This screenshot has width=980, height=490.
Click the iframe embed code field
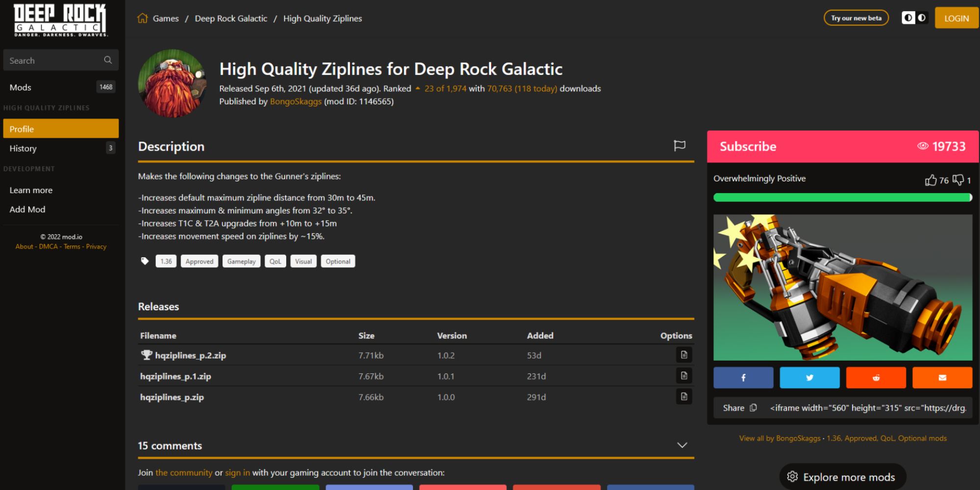(868, 408)
